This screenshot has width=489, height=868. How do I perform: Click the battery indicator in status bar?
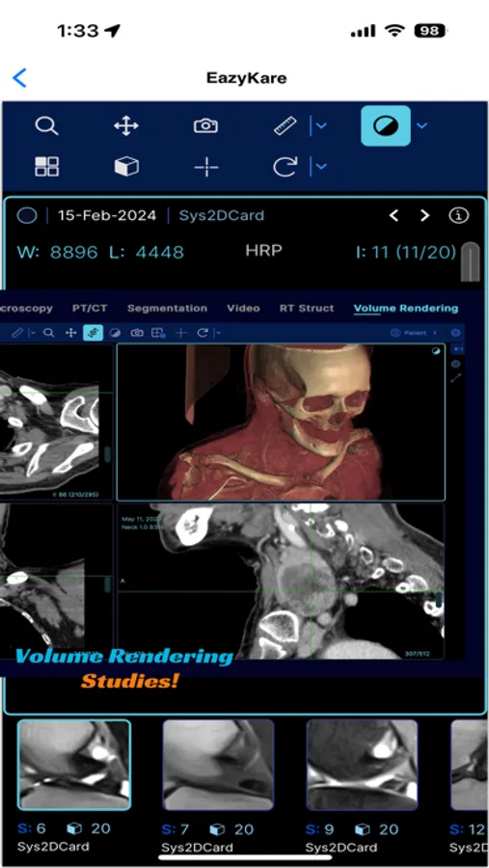point(430,31)
